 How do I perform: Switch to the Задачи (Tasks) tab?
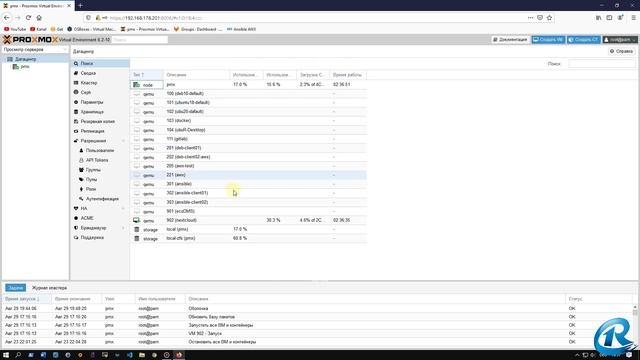click(x=16, y=288)
